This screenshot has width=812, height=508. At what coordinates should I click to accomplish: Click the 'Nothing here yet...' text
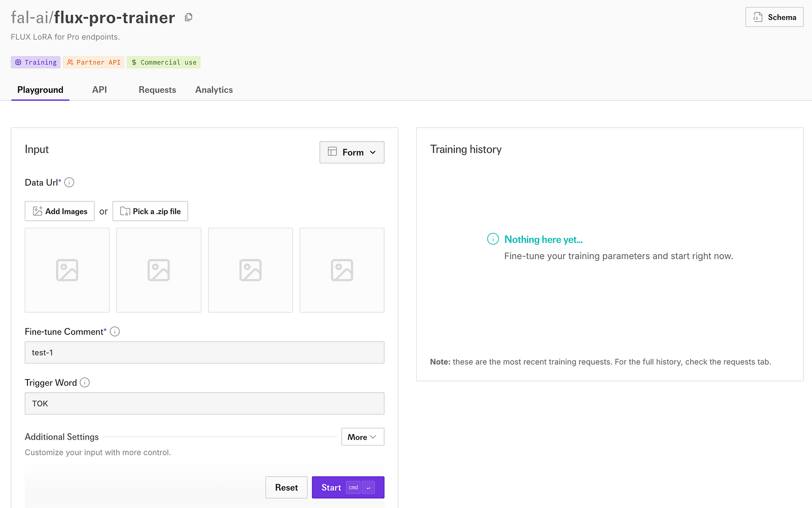[544, 240]
